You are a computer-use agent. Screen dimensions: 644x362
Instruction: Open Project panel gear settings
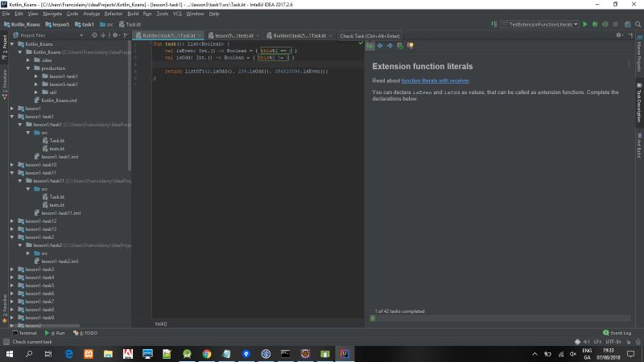115,35
